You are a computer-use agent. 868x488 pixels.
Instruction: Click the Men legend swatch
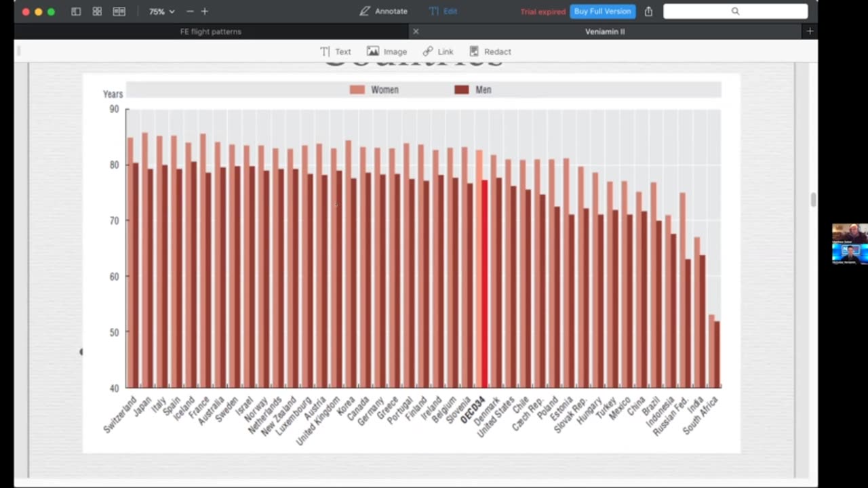(462, 89)
